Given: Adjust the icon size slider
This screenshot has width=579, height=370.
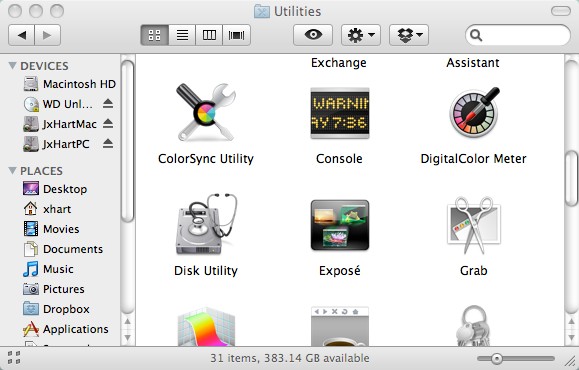Looking at the screenshot, I should 497,358.
